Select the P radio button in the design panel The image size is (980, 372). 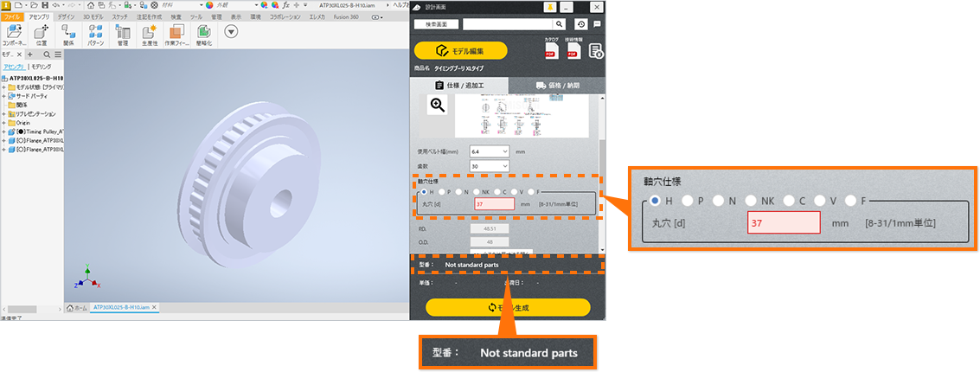[441, 192]
